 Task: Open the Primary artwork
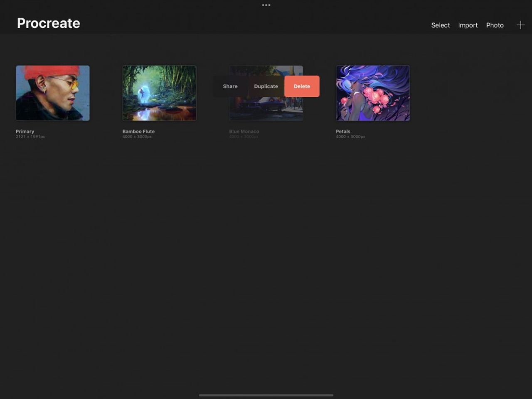(x=52, y=93)
